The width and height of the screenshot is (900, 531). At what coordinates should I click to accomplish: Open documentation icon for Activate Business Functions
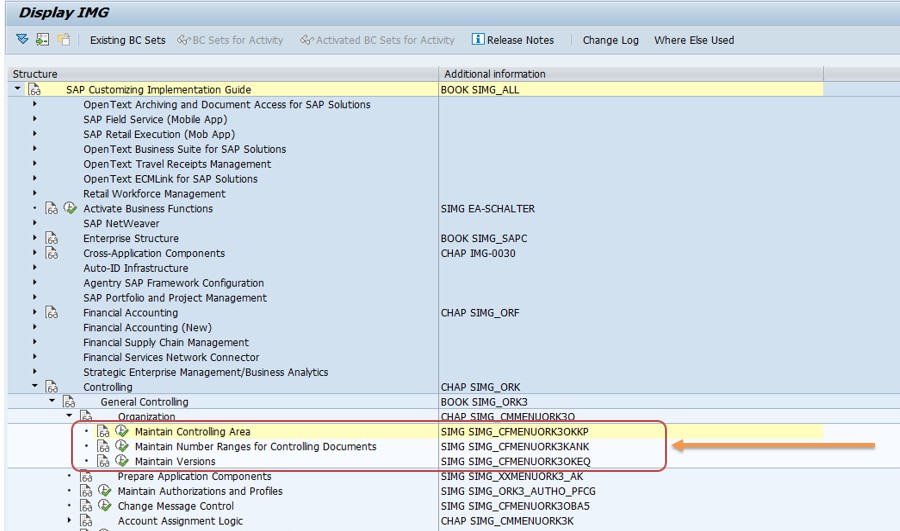[x=52, y=208]
